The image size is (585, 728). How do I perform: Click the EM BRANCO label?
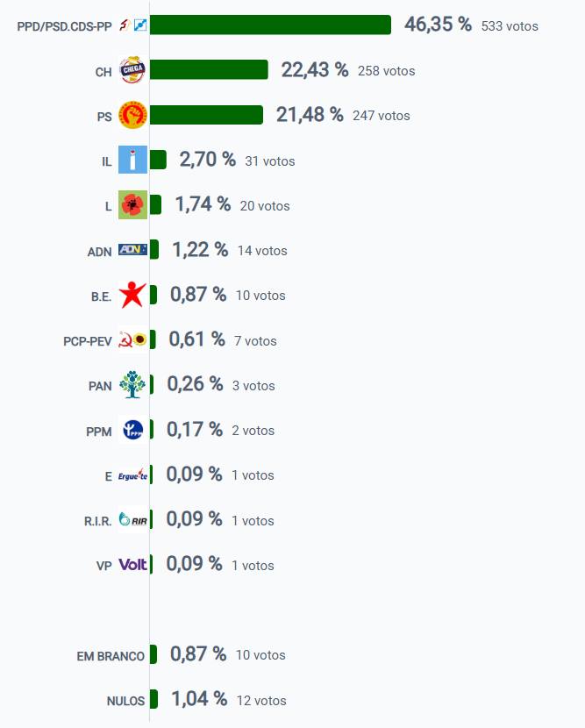coord(106,655)
